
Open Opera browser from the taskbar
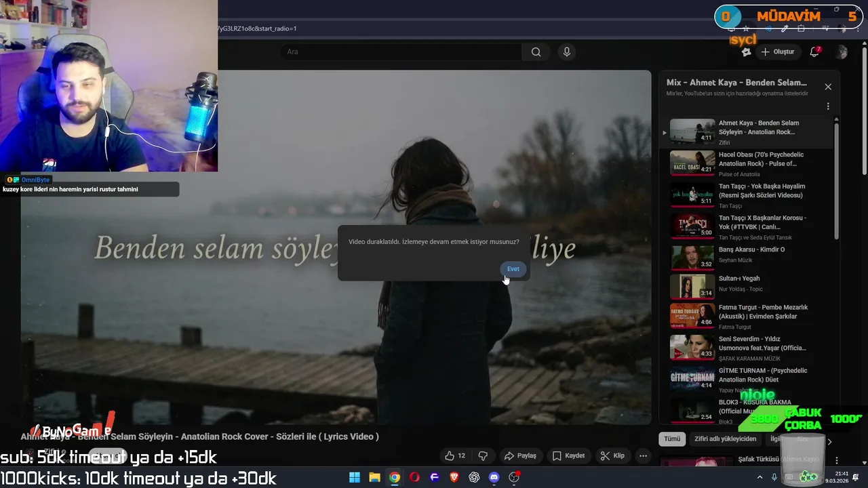click(414, 477)
